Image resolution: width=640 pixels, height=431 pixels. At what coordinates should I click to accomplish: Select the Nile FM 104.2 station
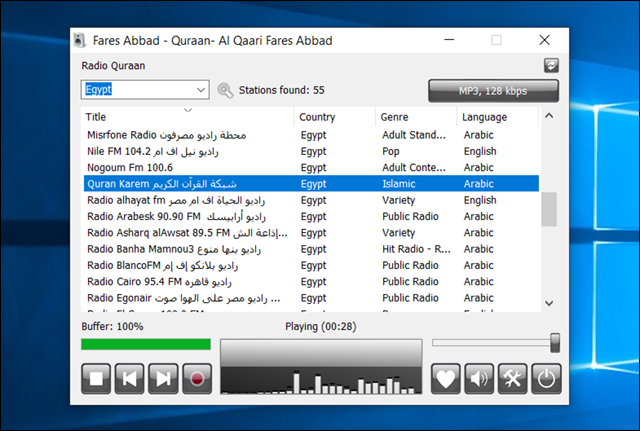[311, 151]
